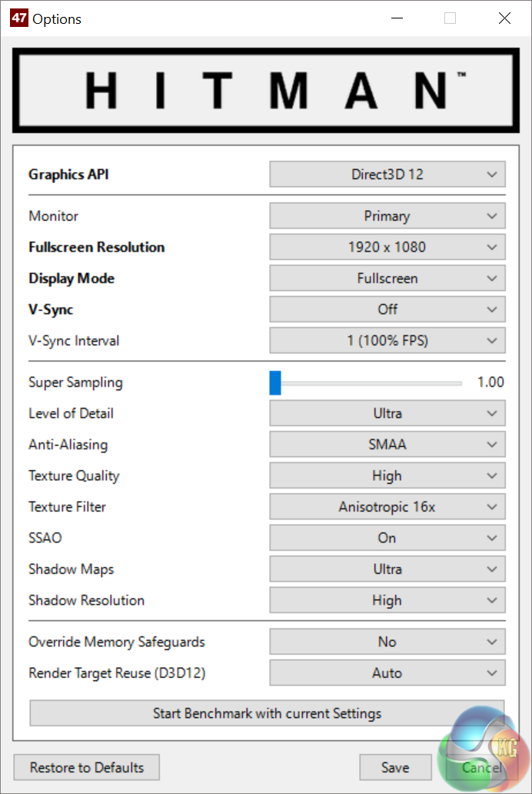
Task: Open the Texture Filter Anisotropic dropdown
Action: [387, 507]
